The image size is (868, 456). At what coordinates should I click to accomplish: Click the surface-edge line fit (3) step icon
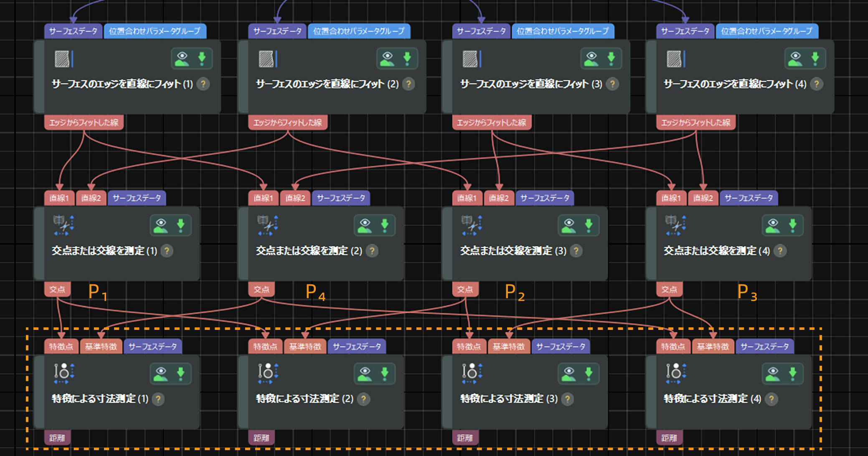(x=472, y=59)
